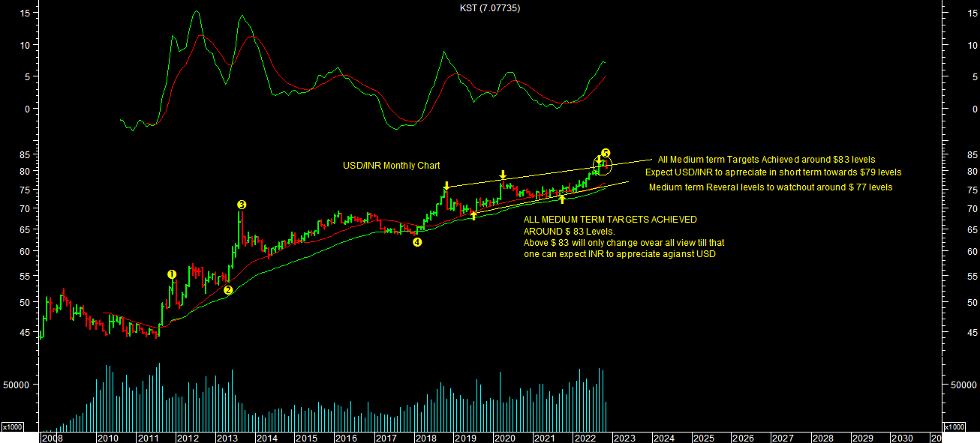The height and width of the screenshot is (443, 980).
Task: Select the uppercase 'ALL MEDIUM TERM TARGETS ACHIEVED' text
Action: pyautogui.click(x=610, y=220)
